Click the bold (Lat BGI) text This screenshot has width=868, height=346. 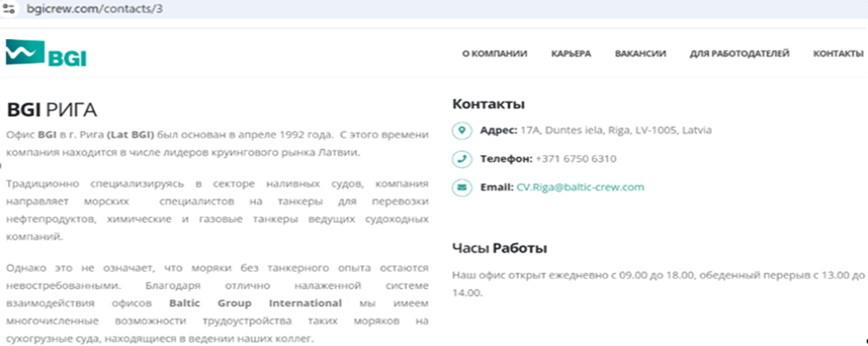pos(130,135)
